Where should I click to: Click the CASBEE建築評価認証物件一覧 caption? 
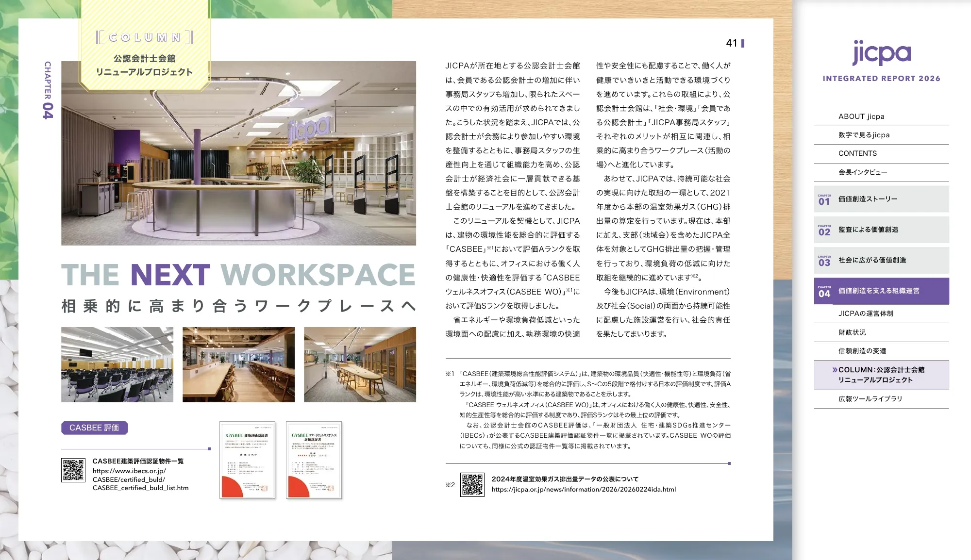[138, 461]
